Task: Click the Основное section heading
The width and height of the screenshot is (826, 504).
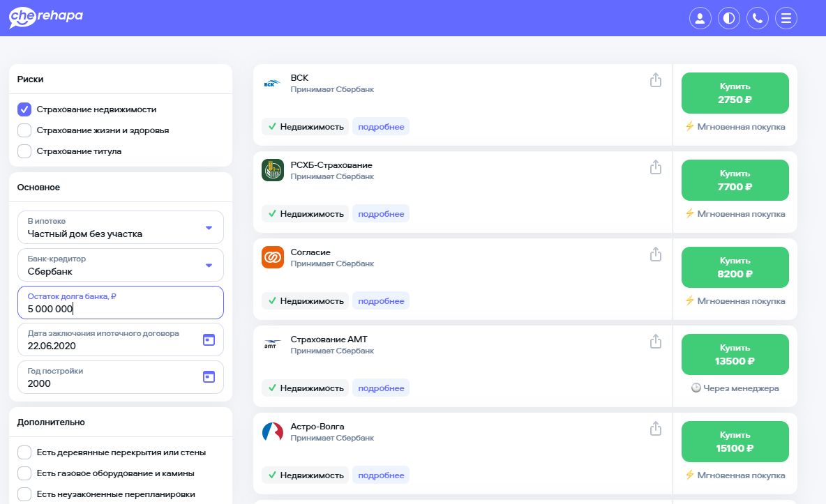Action: [x=38, y=188]
